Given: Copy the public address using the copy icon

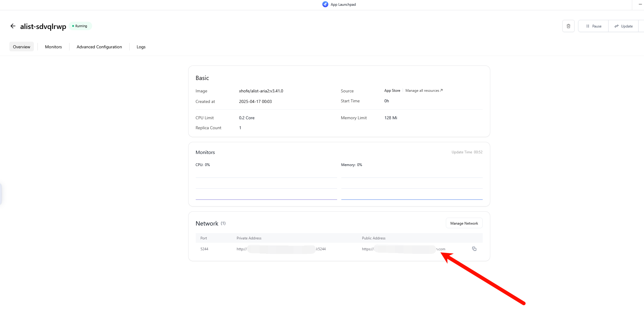Looking at the screenshot, I should coord(474,249).
